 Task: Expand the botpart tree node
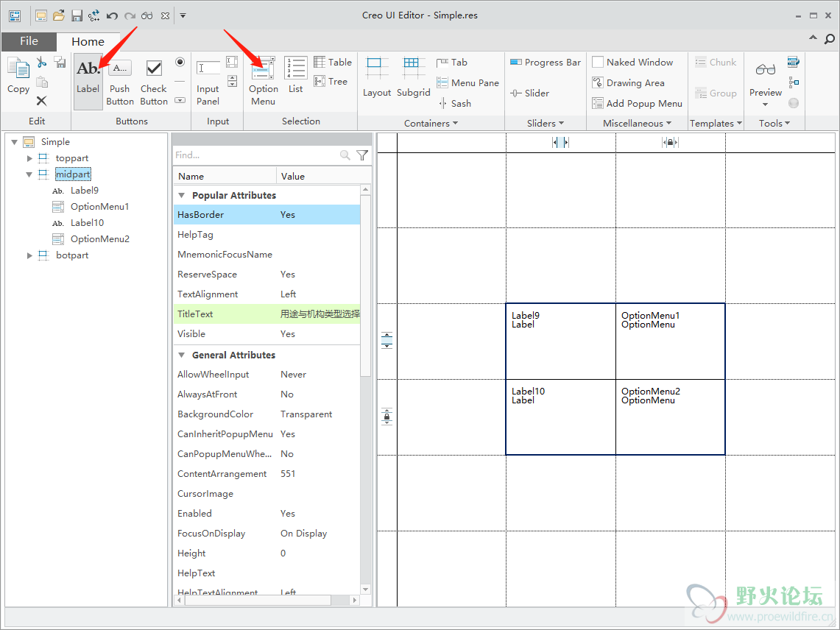click(29, 255)
